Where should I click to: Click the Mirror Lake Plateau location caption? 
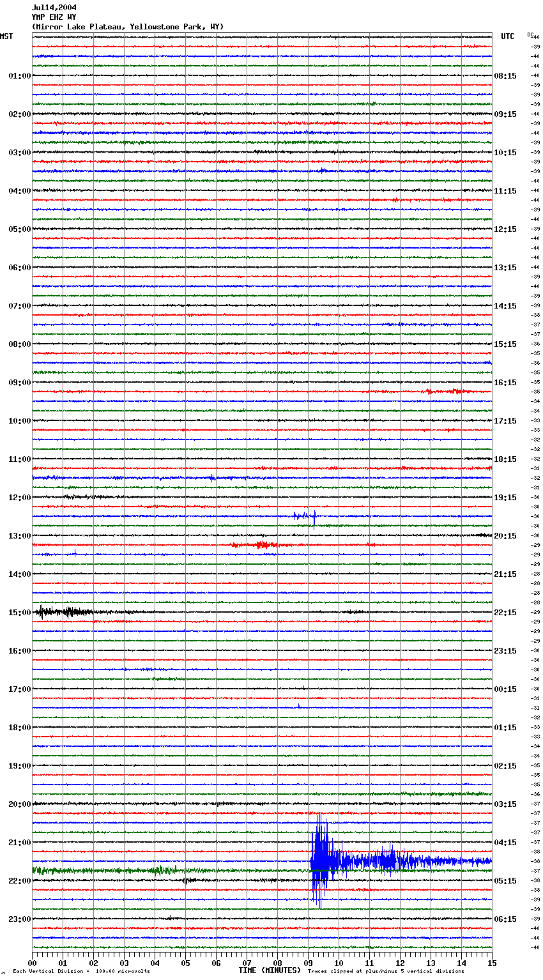click(x=128, y=27)
